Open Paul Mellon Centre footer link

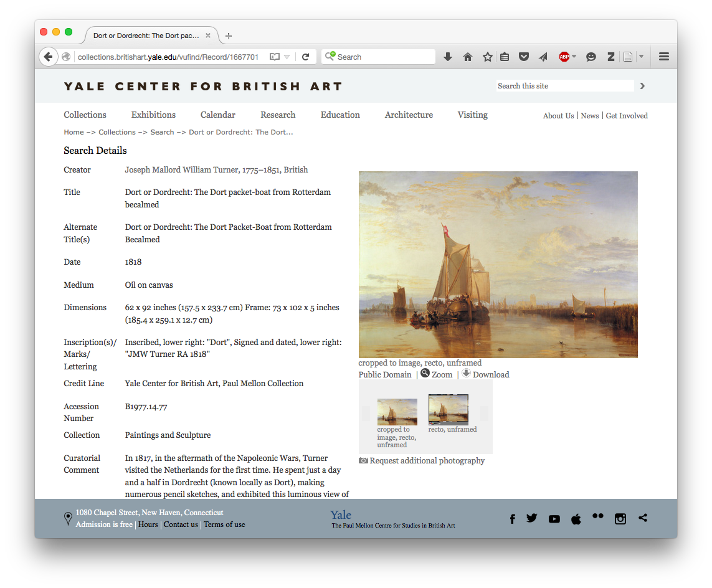point(393,525)
